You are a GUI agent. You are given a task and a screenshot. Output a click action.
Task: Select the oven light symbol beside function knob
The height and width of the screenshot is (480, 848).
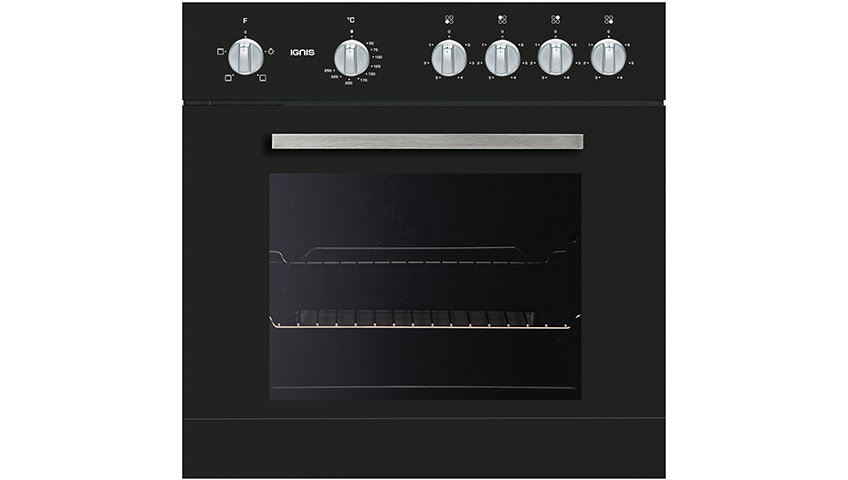pyautogui.click(x=270, y=51)
